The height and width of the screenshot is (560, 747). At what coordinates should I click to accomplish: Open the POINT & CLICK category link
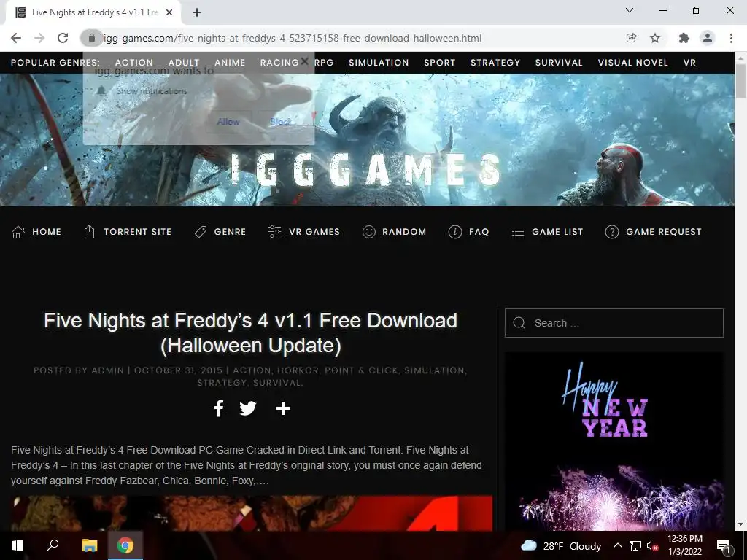[x=362, y=370]
